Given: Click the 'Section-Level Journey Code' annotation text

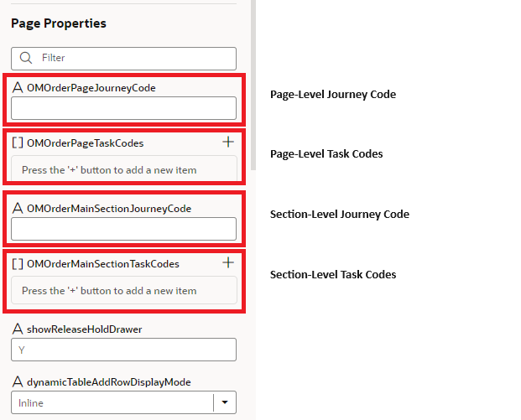Looking at the screenshot, I should (x=340, y=215).
